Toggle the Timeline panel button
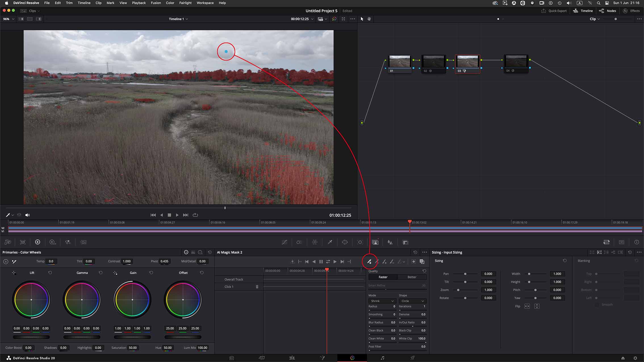 pyautogui.click(x=583, y=11)
